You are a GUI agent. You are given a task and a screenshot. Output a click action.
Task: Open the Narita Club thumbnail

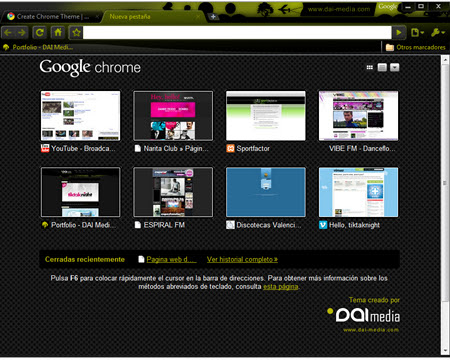(173, 116)
